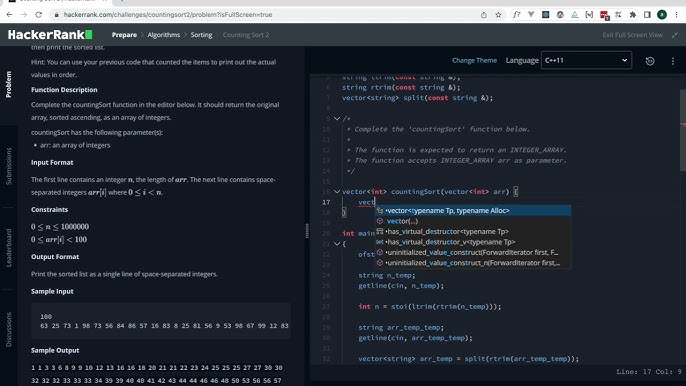Click the HackerRank logo
This screenshot has width=686, height=386.
tap(50, 35)
